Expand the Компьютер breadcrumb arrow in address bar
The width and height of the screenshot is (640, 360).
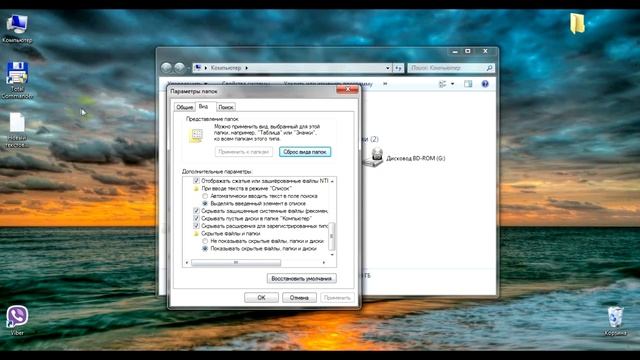[x=247, y=68]
